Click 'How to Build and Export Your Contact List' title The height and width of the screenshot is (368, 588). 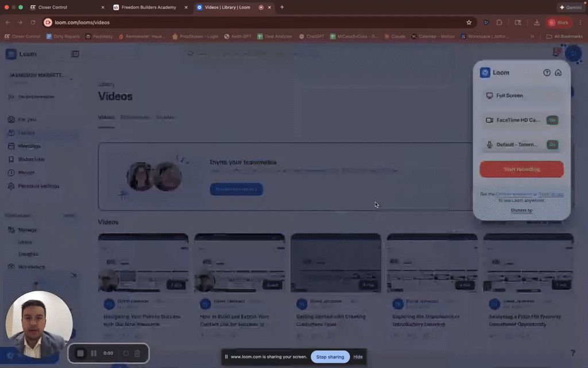coord(234,320)
